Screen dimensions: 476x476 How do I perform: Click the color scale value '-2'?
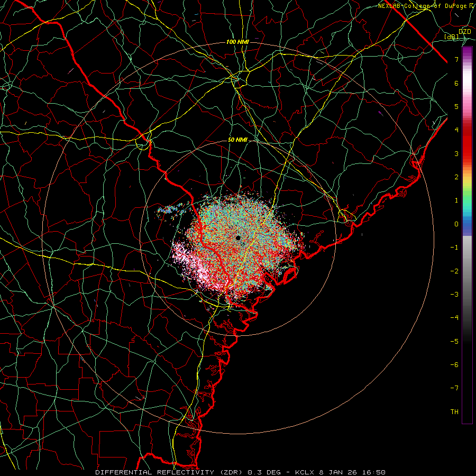click(x=454, y=271)
